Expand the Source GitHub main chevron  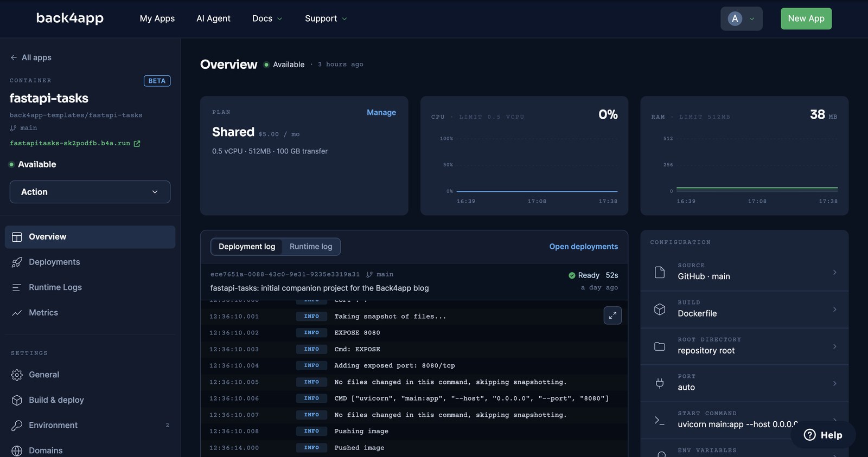click(834, 272)
